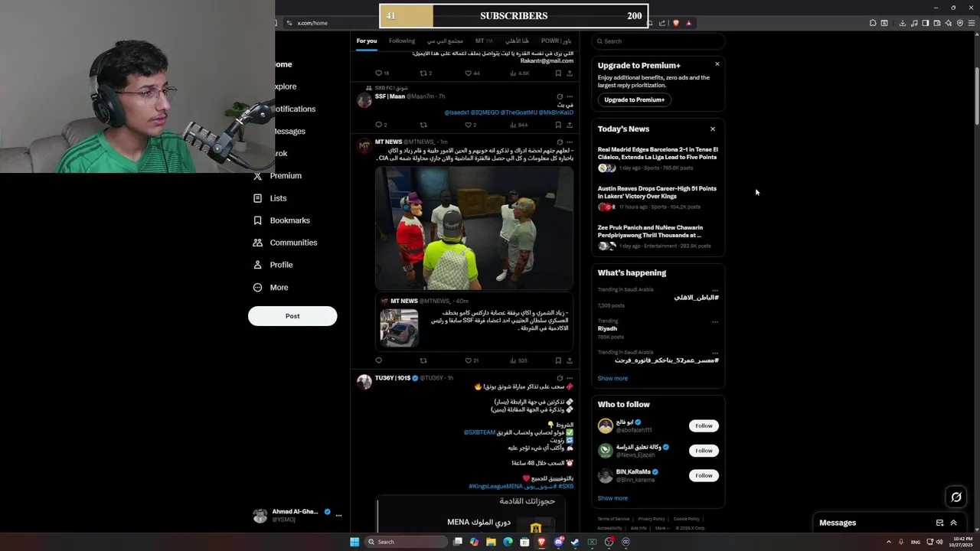Viewport: 980px width, 551px height.
Task: Repost the MT NEWS post
Action: [423, 360]
